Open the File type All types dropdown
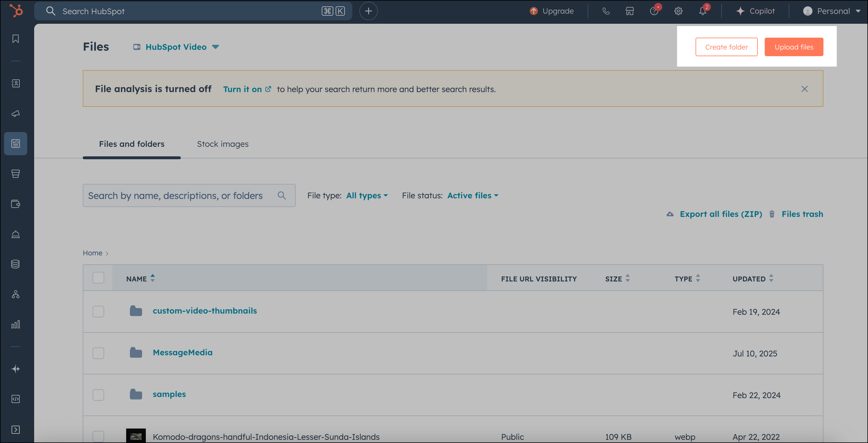This screenshot has width=868, height=443. [x=367, y=195]
